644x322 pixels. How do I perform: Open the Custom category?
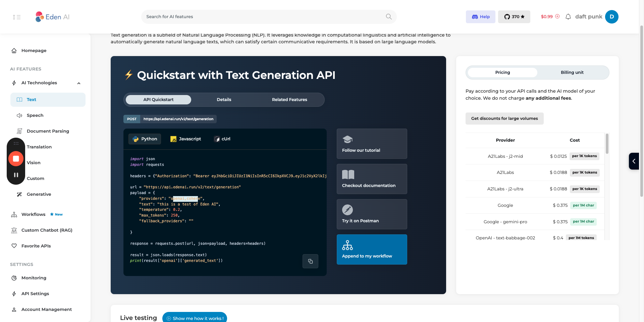36,179
